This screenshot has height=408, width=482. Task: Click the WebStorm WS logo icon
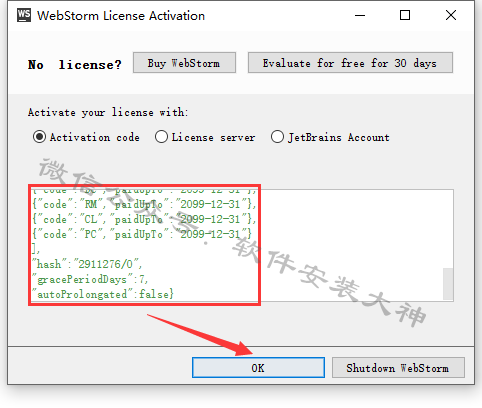click(x=24, y=15)
